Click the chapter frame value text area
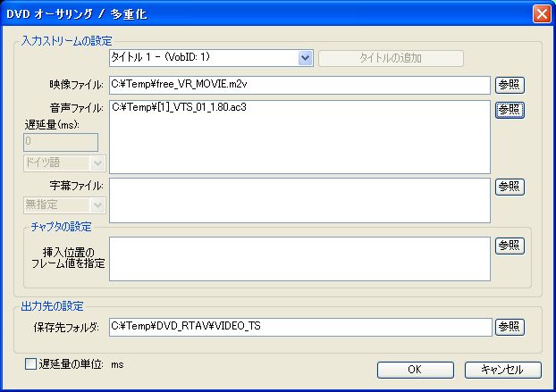Image resolution: width=556 pixels, height=392 pixels. [300, 259]
